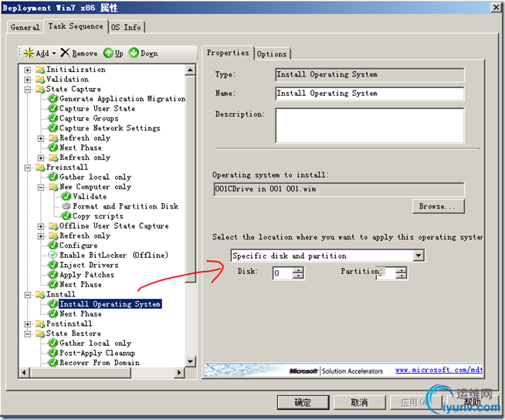Collapse the Install group
This screenshot has width=505, height=420.
[28, 295]
